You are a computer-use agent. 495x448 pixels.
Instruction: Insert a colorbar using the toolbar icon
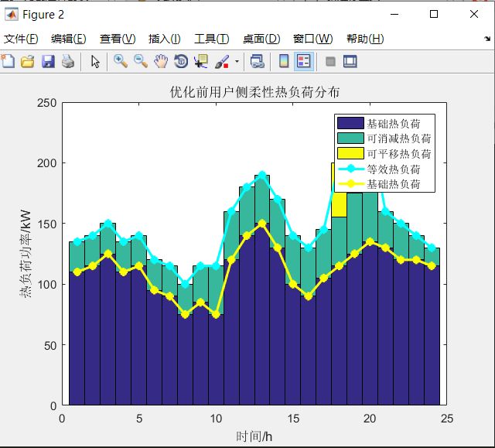[x=284, y=61]
